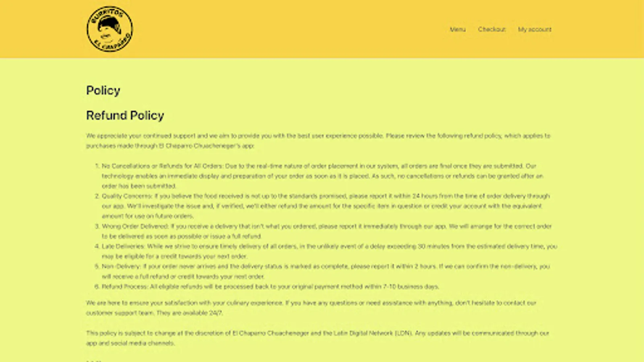Viewport: 644px width, 362px height.
Task: Click the "This policy is subject to change" paragraph
Action: (318, 338)
